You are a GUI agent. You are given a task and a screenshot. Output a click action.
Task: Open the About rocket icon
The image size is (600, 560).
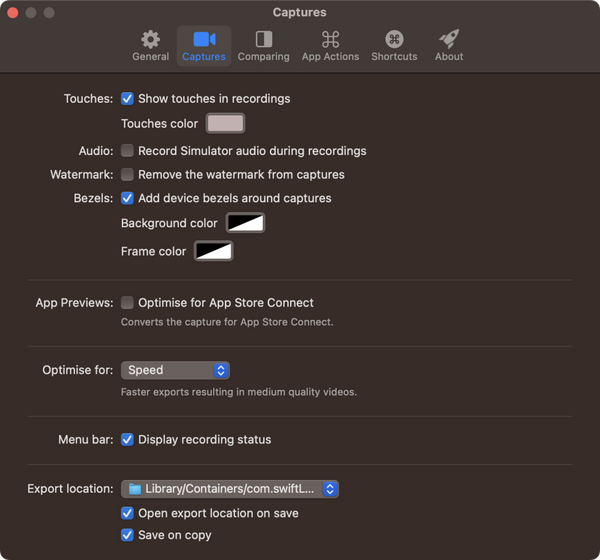pyautogui.click(x=449, y=40)
